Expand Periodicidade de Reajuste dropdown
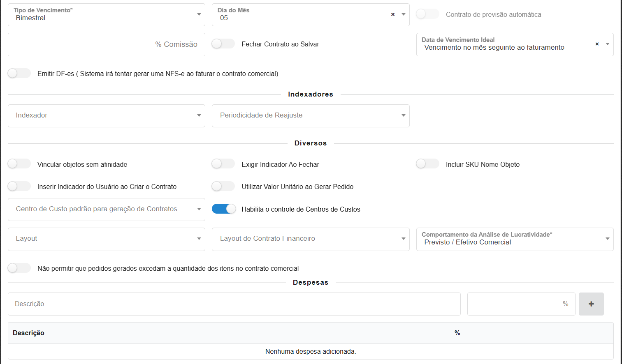 (x=311, y=116)
